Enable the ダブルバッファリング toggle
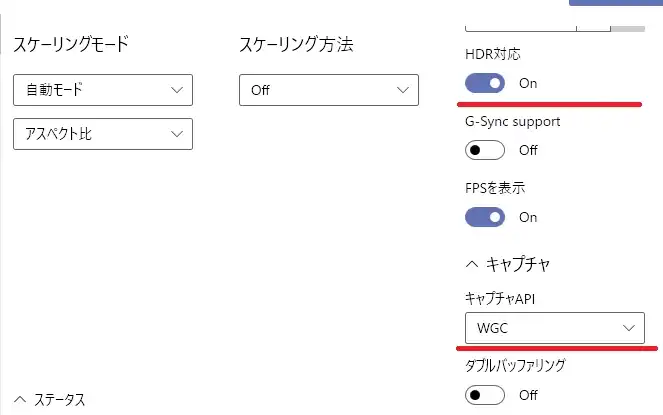The image size is (663, 415). click(x=485, y=395)
